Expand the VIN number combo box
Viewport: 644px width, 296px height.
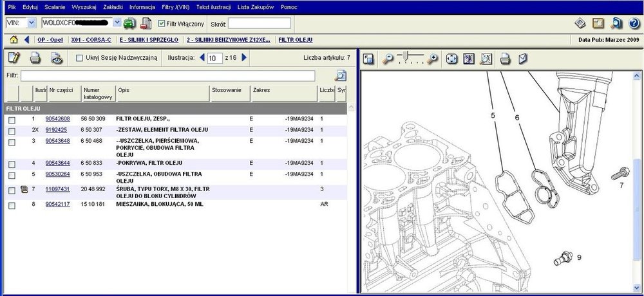tap(117, 23)
